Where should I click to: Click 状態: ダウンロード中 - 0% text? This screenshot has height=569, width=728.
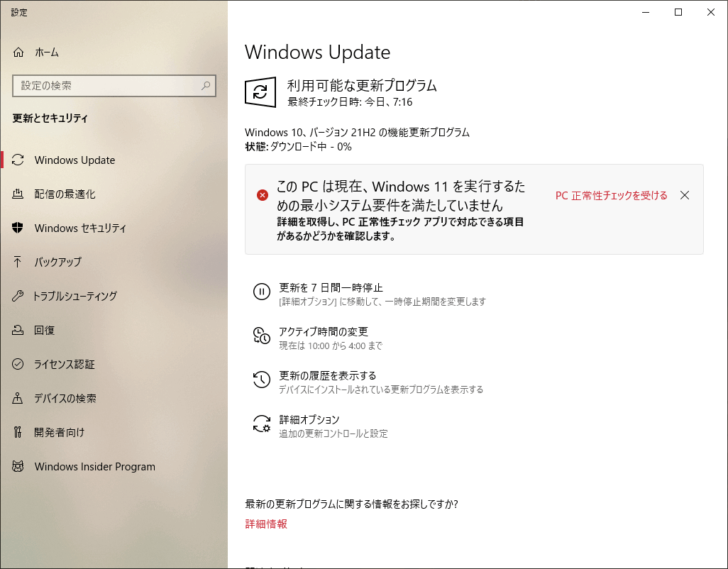[298, 147]
